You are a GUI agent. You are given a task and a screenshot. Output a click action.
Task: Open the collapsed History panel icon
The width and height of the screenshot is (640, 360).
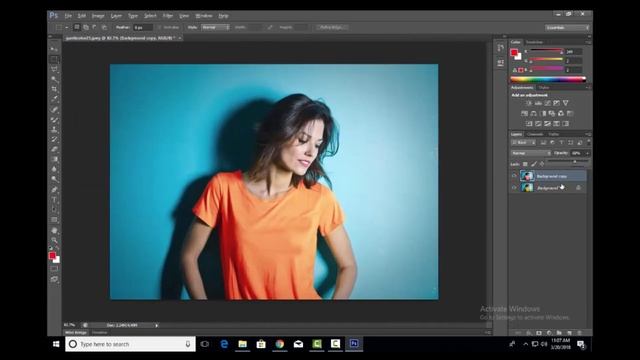point(501,48)
